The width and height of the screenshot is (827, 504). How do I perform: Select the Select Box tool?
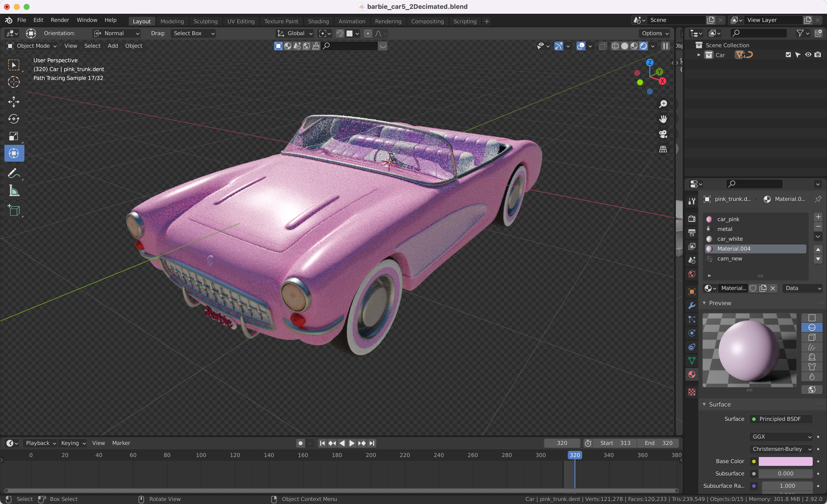point(14,65)
